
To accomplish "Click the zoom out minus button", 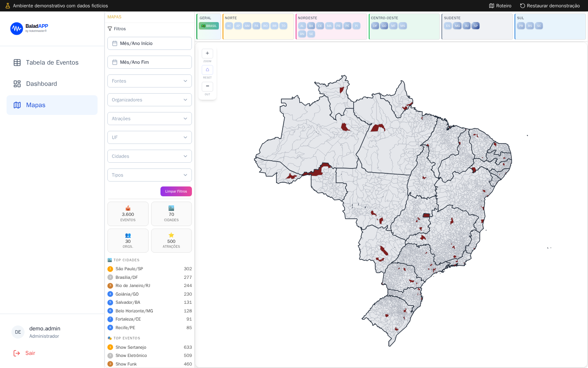I will pyautogui.click(x=207, y=86).
